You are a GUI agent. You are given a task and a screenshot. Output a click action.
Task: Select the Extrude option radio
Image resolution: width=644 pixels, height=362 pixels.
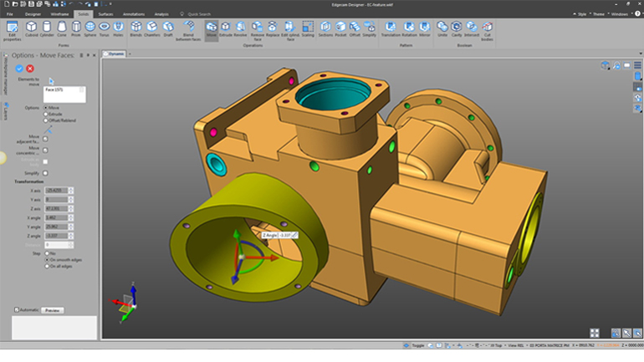pyautogui.click(x=46, y=114)
